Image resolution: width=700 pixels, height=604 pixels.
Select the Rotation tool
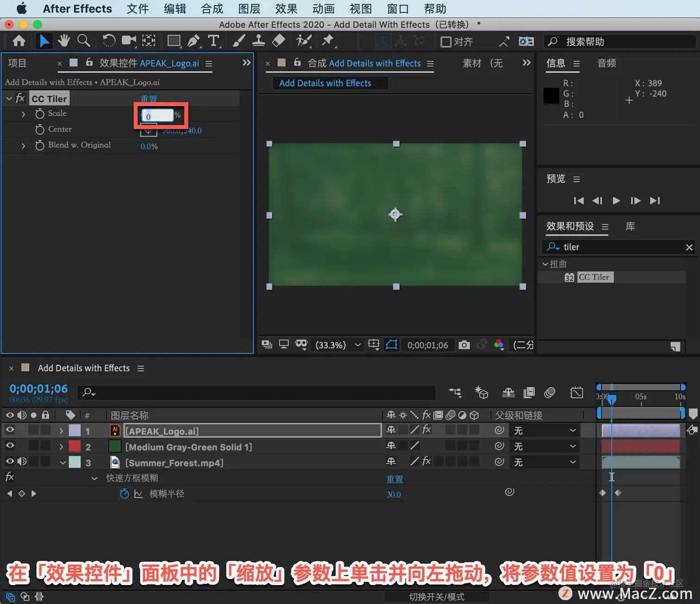pos(109,41)
